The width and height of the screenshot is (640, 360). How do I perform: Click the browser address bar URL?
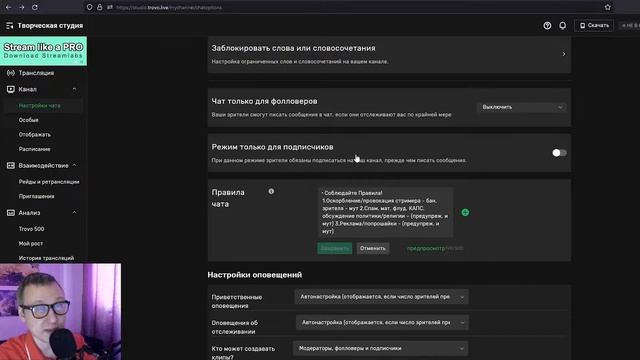tap(169, 7)
